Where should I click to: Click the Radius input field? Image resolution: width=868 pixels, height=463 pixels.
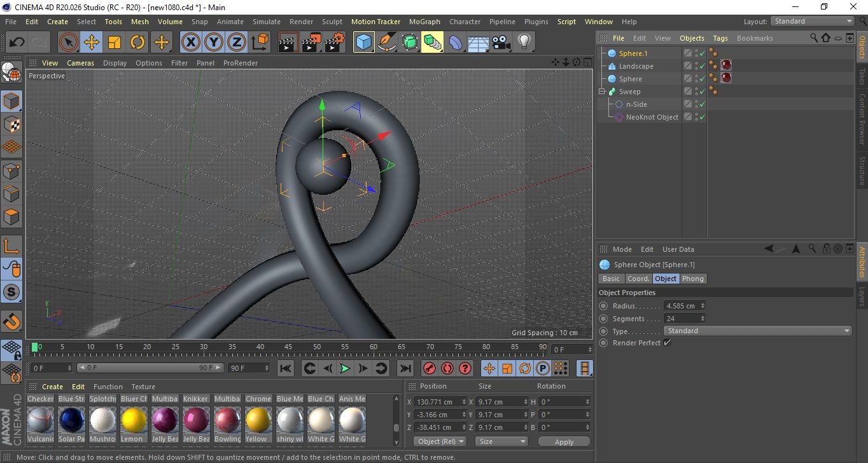tap(685, 306)
